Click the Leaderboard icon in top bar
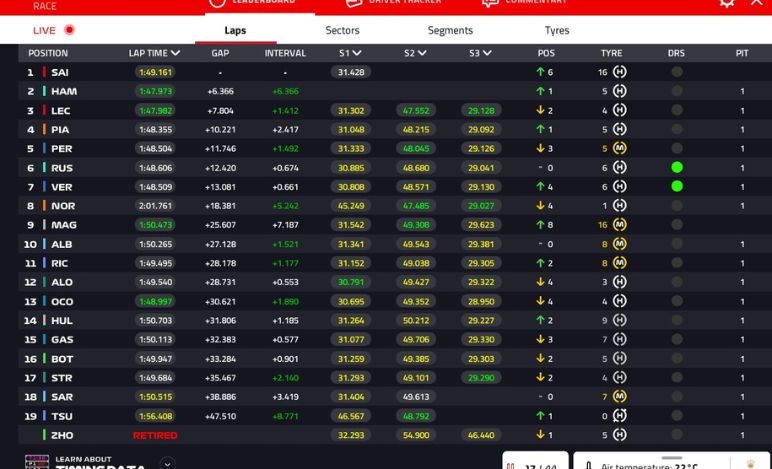This screenshot has height=469, width=772. [x=217, y=3]
